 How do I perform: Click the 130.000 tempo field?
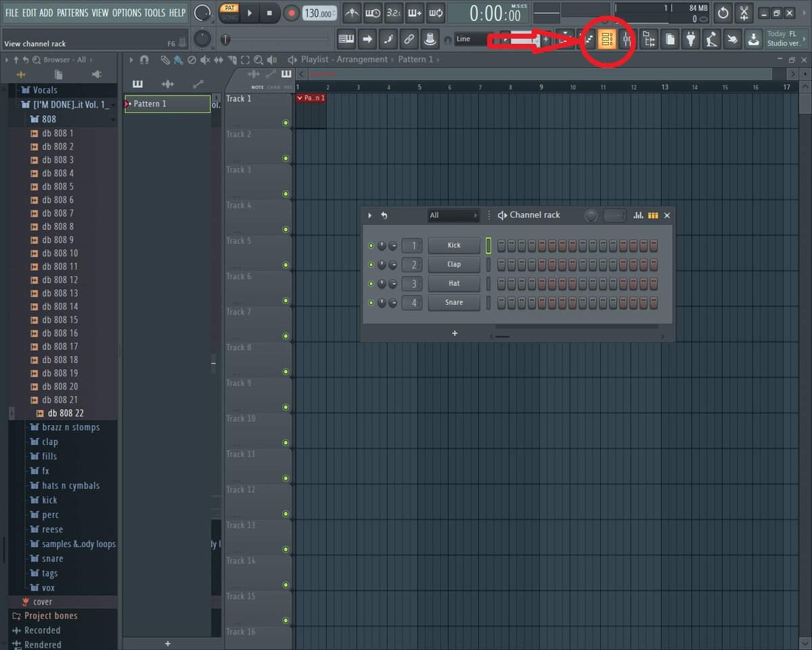319,14
